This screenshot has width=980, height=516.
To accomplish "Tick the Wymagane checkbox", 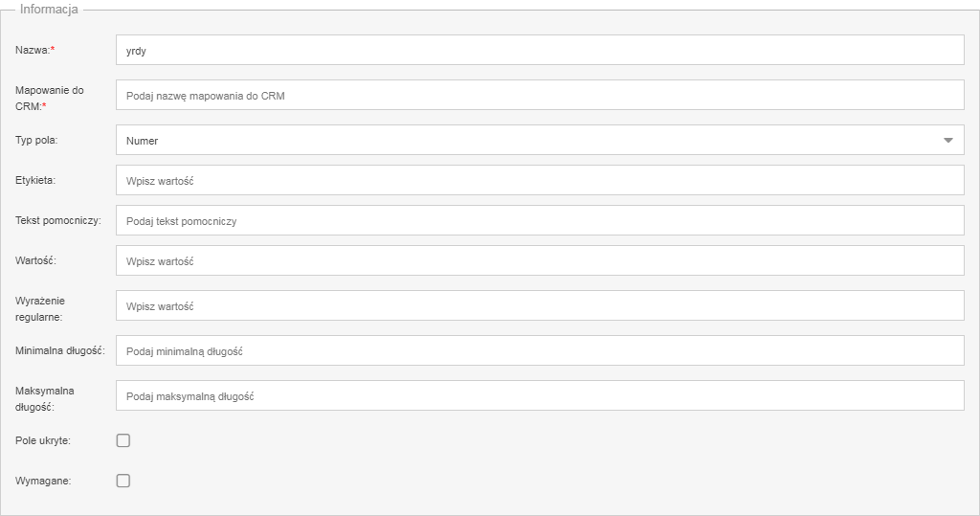I will point(123,481).
